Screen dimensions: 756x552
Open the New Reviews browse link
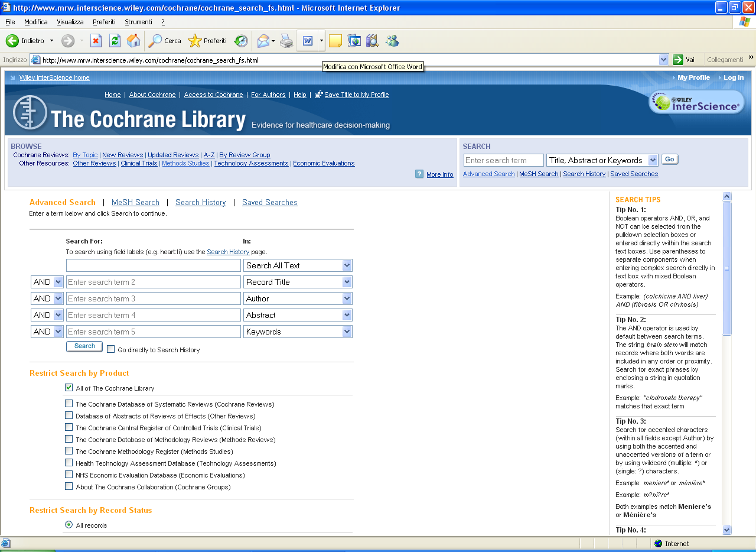123,155
